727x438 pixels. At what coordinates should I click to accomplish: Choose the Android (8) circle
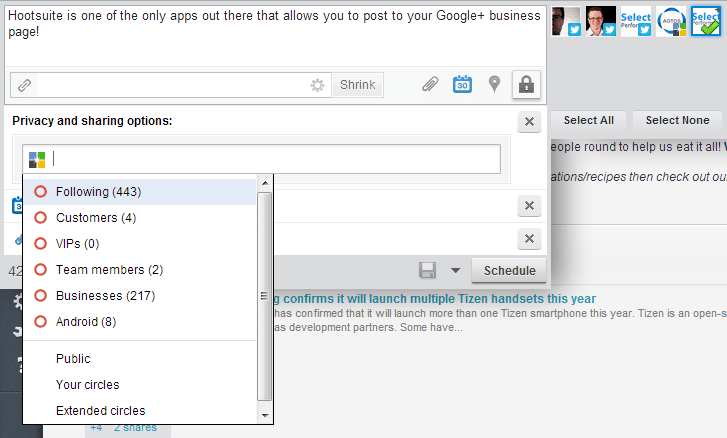(140, 322)
